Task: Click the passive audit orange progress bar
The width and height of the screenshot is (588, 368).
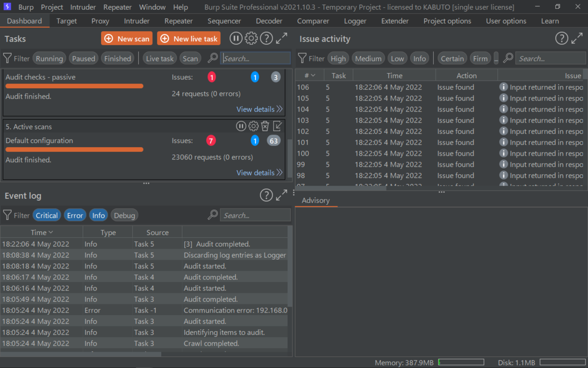Action: pos(74,86)
